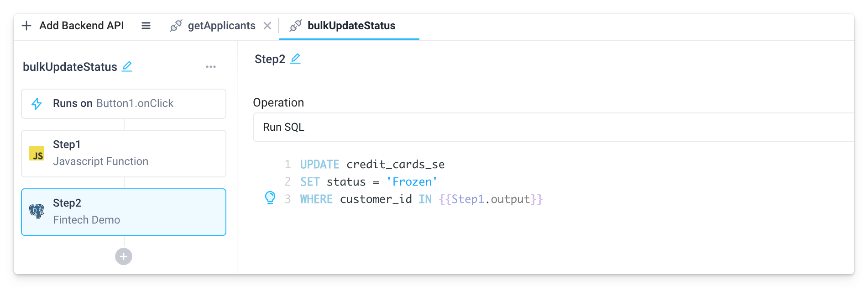Screen dimensions: 868x288
Task: Add a new step with the plus button
Action: pyautogui.click(x=123, y=256)
